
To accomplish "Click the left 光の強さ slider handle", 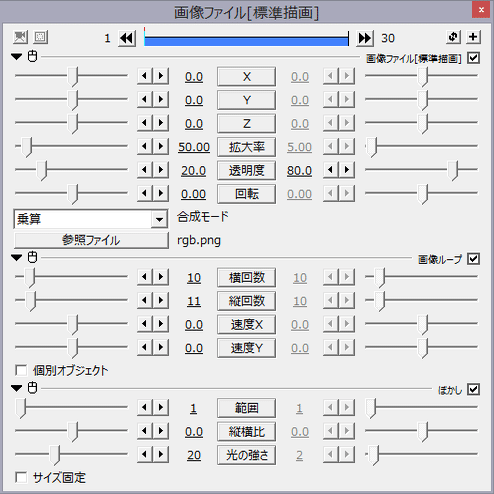I will (x=55, y=455).
